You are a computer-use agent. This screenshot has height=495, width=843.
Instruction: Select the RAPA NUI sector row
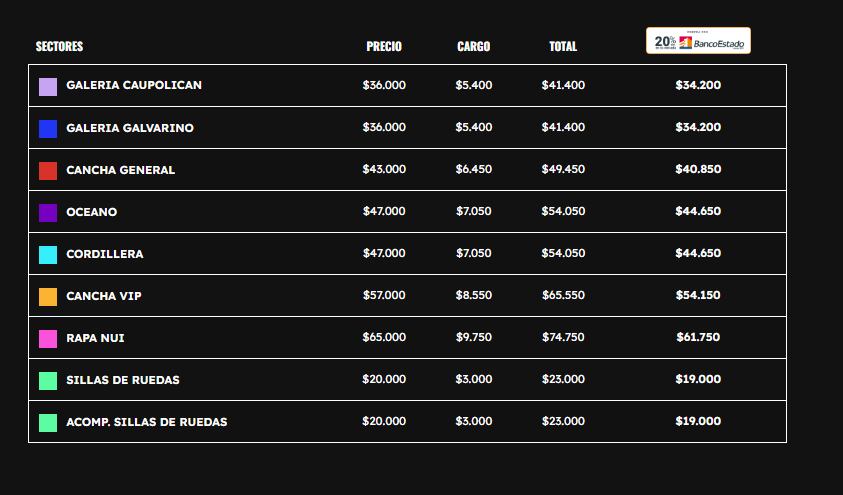coord(407,338)
